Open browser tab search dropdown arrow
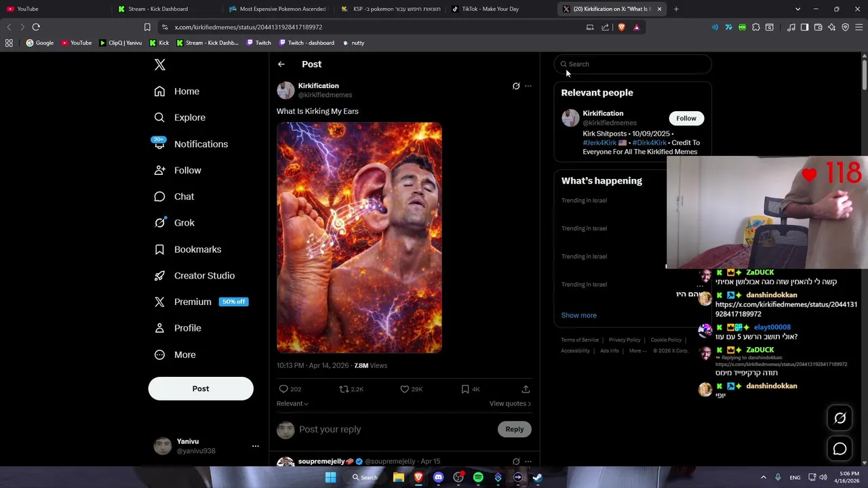The height and width of the screenshot is (488, 868). point(797,9)
